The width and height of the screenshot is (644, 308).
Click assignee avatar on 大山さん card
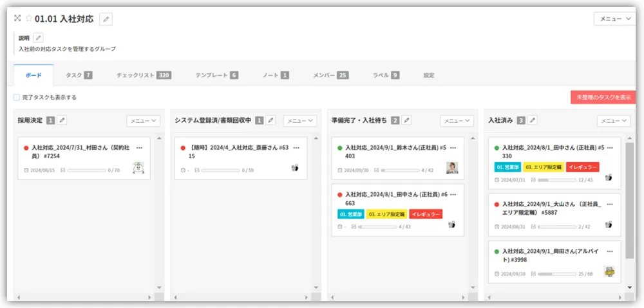click(609, 224)
